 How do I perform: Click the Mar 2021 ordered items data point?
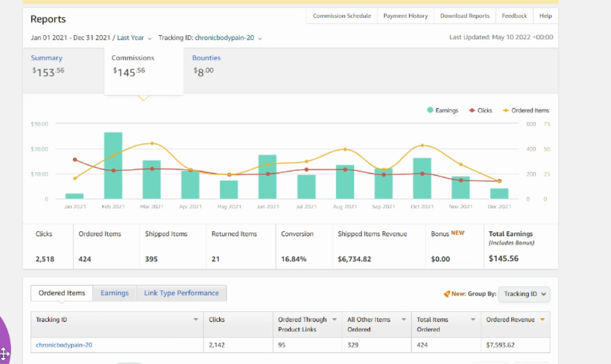[152, 143]
